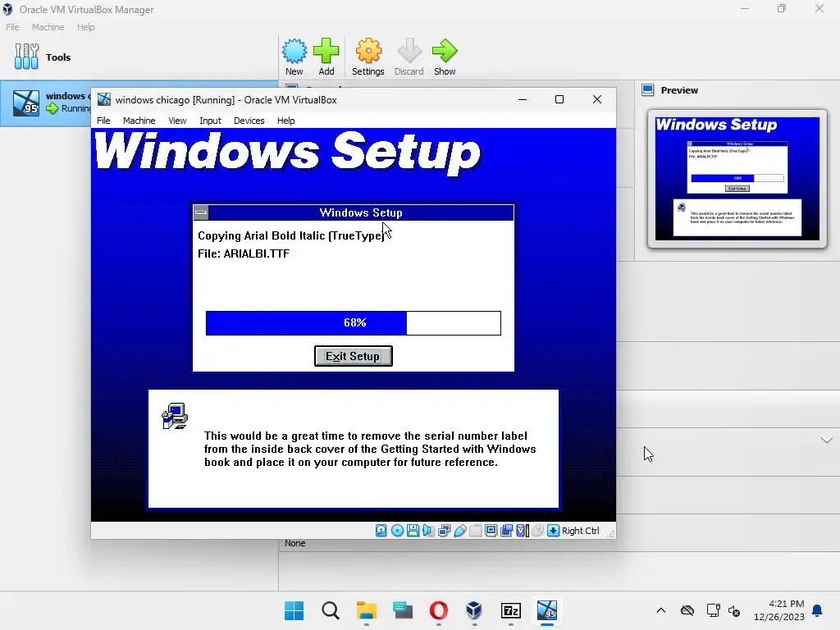This screenshot has width=840, height=630.
Task: Open Opera browser from the taskbar
Action: [438, 610]
